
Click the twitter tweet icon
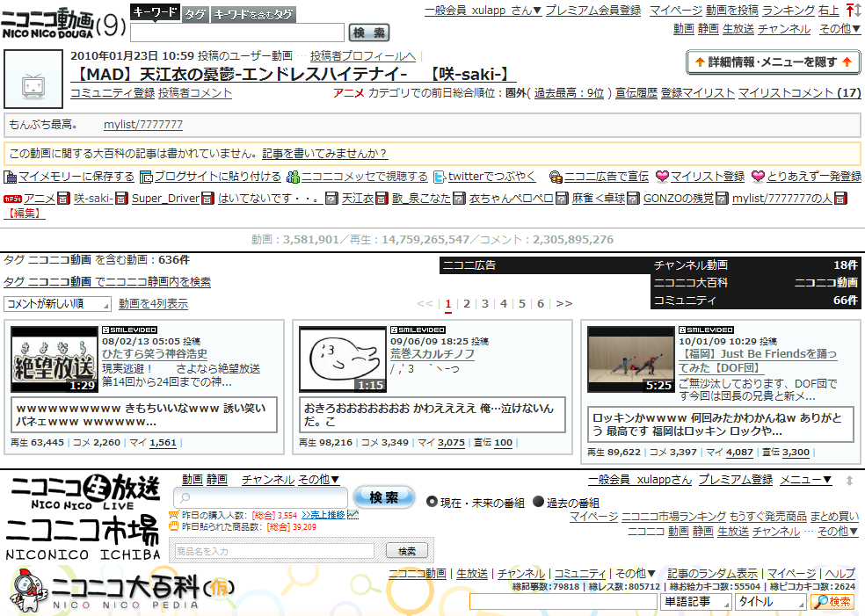pyautogui.click(x=440, y=177)
